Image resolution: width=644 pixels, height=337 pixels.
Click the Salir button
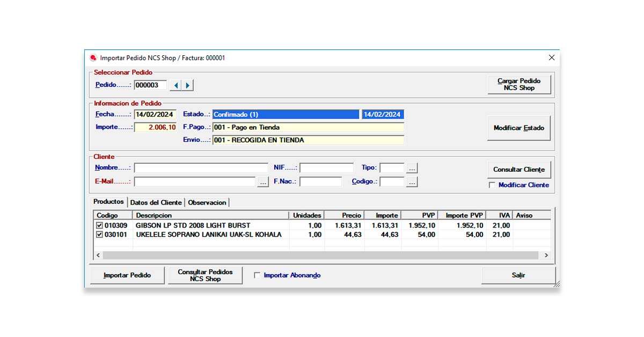pos(518,275)
